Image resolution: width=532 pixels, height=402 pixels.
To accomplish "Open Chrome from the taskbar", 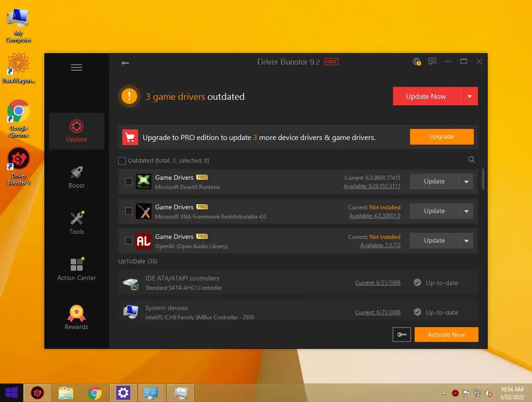I will click(95, 393).
